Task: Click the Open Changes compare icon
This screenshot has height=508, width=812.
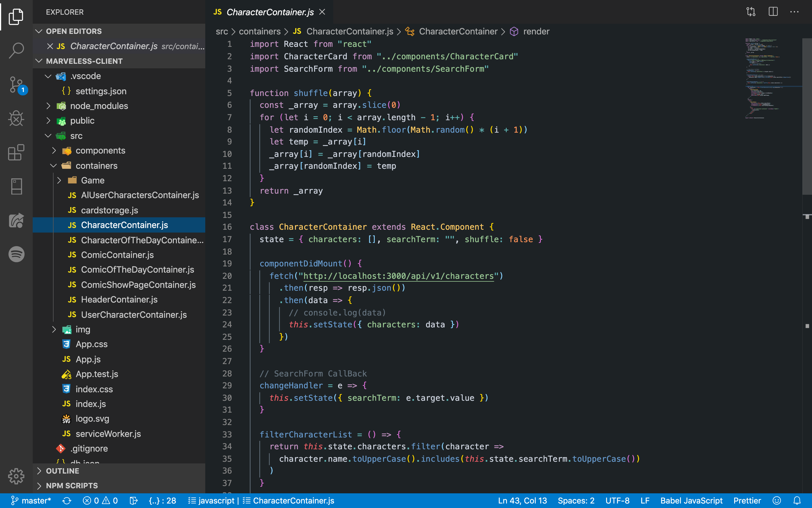Action: click(x=751, y=12)
